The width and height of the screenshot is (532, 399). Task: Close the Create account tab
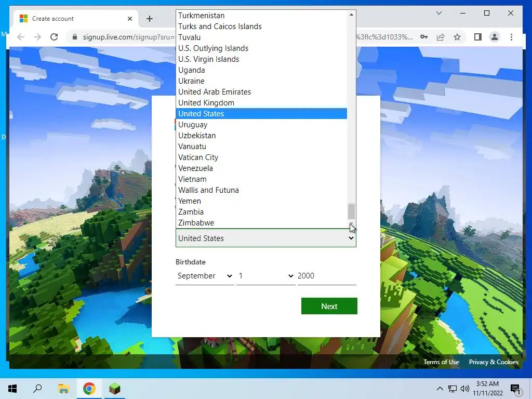click(x=129, y=19)
